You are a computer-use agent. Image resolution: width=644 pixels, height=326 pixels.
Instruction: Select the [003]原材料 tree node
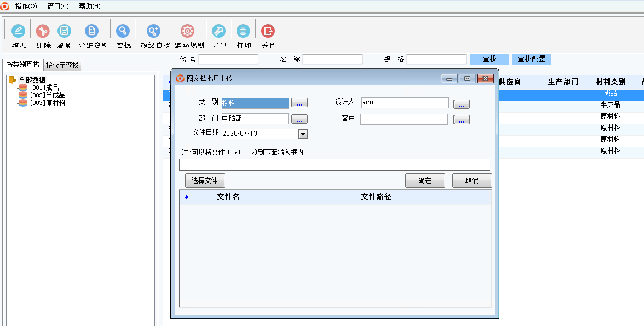click(47, 103)
